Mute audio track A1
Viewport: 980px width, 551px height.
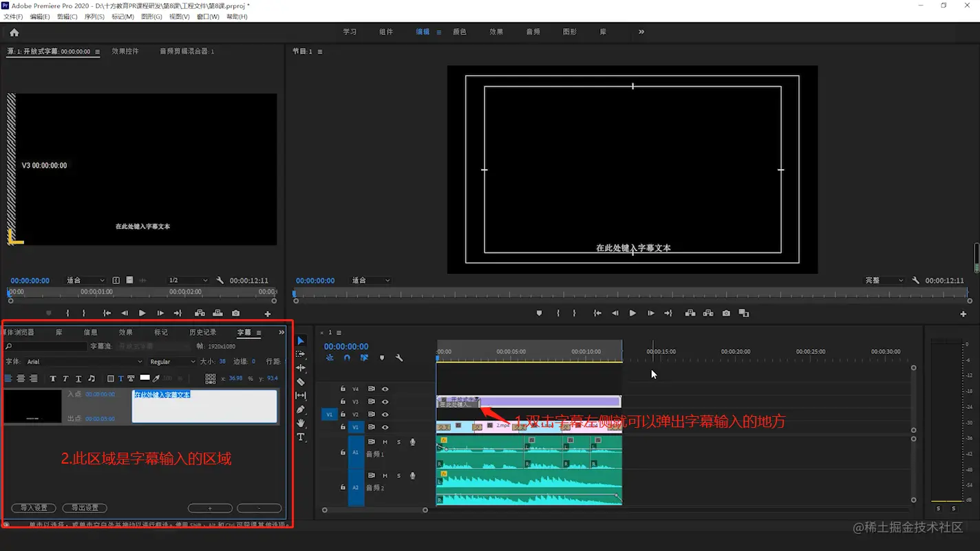click(385, 442)
